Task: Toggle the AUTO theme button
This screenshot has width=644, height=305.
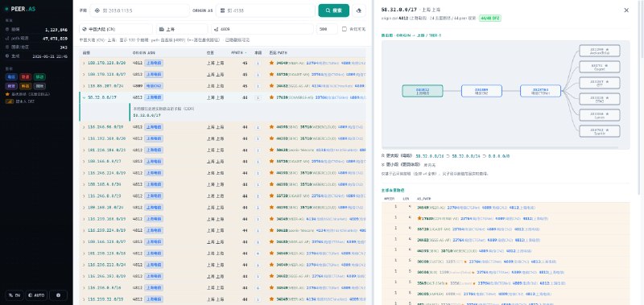Action: point(36,295)
